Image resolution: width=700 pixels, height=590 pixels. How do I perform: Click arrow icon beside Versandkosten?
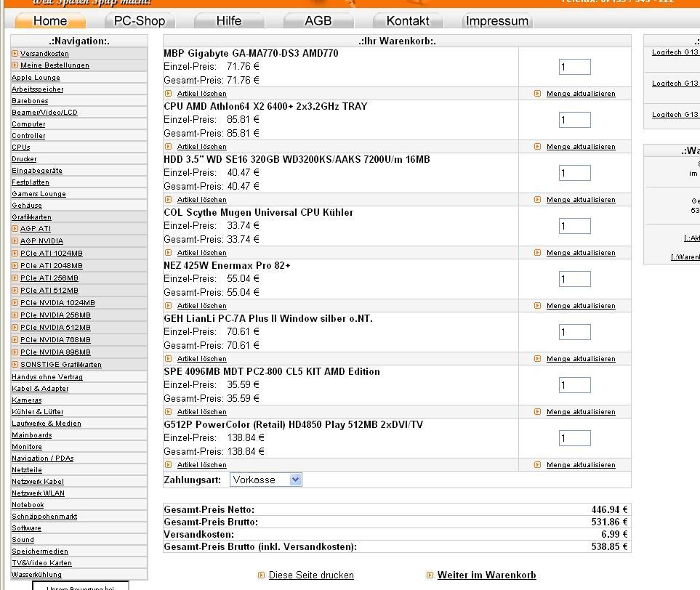pos(15,54)
